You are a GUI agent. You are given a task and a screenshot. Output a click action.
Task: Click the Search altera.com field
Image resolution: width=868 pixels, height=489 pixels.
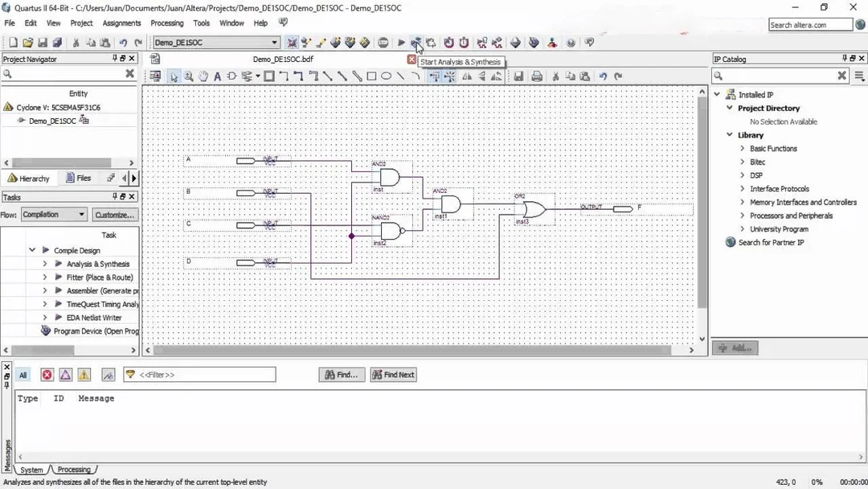(x=810, y=25)
